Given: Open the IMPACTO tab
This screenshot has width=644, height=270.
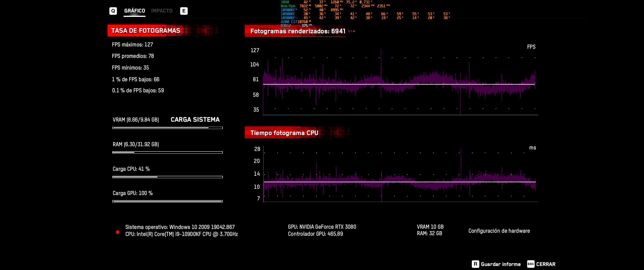Looking at the screenshot, I should (162, 11).
